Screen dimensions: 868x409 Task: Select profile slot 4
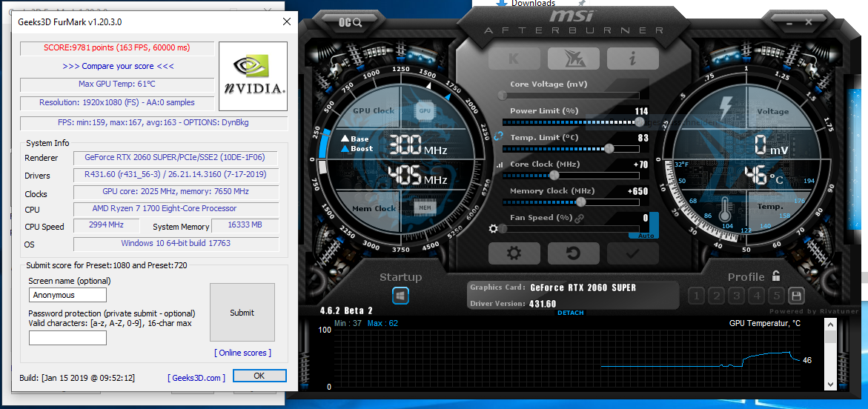pyautogui.click(x=756, y=296)
